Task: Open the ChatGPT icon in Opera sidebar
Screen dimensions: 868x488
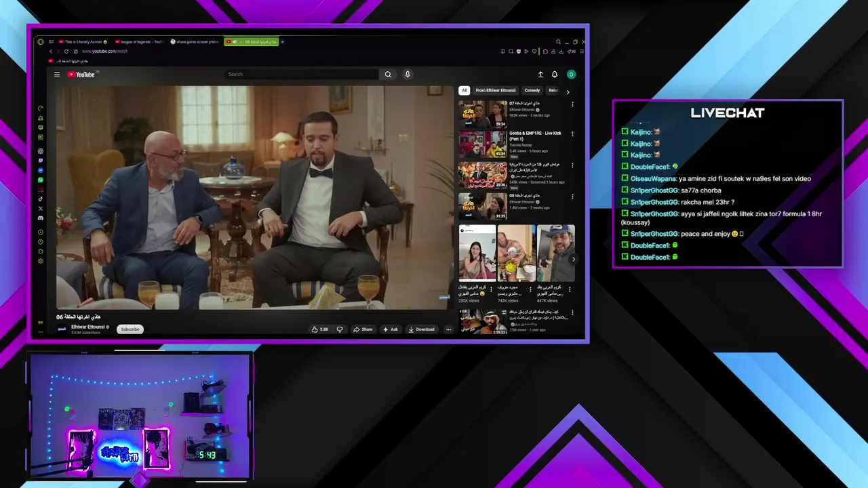Action: coord(41,151)
